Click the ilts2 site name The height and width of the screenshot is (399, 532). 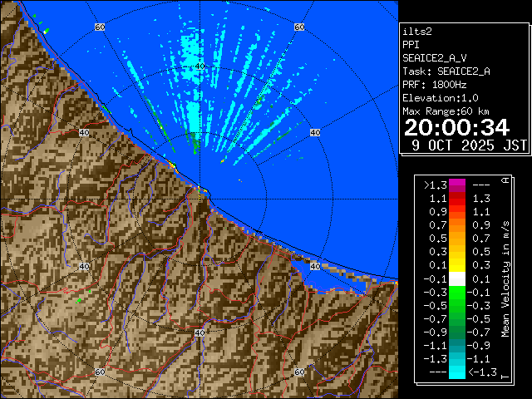[417, 33]
